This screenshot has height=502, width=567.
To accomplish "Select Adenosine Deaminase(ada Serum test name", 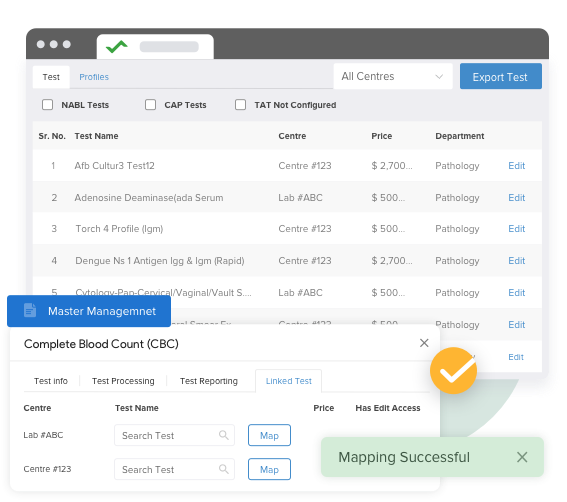I will pyautogui.click(x=149, y=197).
